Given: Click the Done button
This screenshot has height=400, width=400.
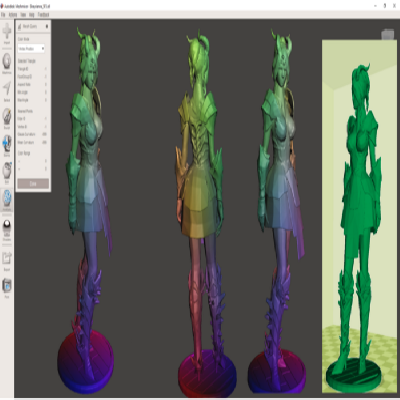Looking at the screenshot, I should [x=33, y=184].
